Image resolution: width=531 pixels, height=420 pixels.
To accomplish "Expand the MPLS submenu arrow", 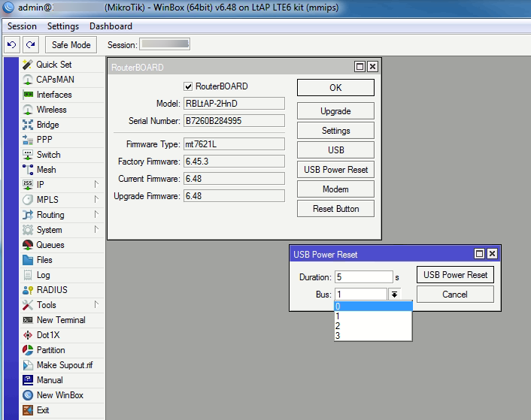I will [96, 199].
